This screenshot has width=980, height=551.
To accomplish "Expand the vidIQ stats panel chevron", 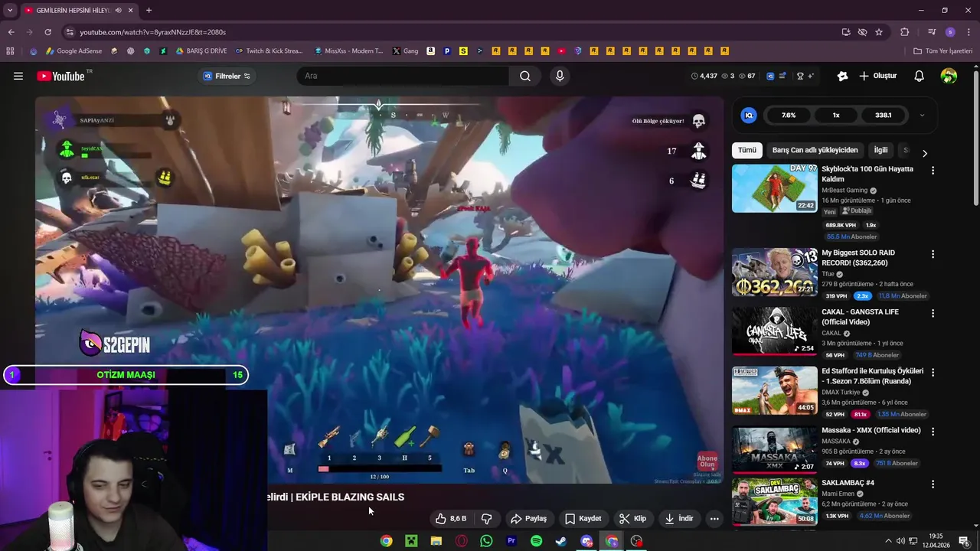I will (922, 115).
